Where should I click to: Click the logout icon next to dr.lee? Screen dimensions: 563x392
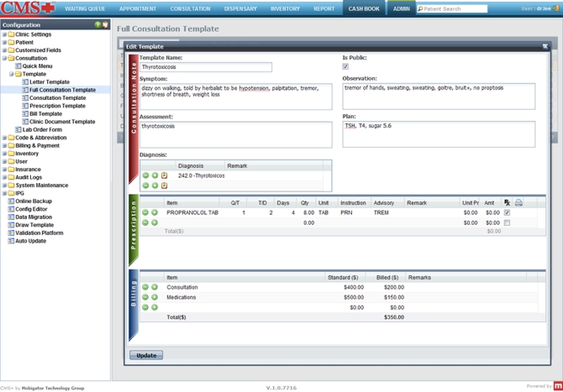(x=558, y=8)
